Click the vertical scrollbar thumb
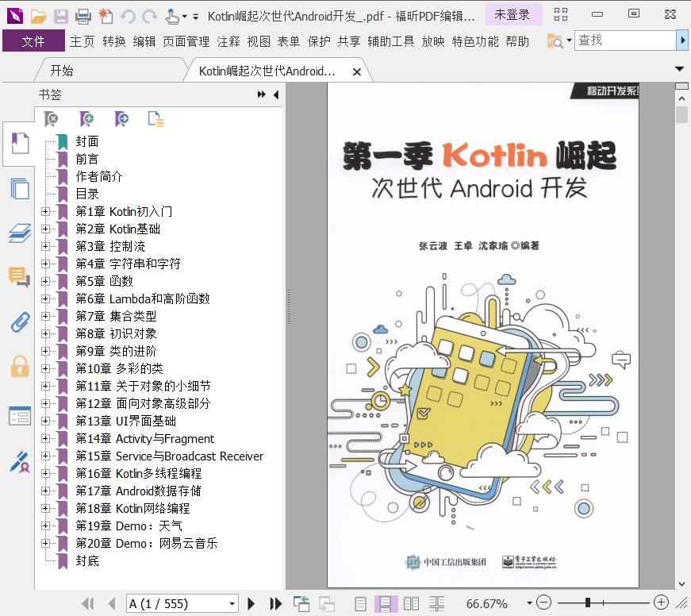The height and width of the screenshot is (616, 691). coord(681,115)
